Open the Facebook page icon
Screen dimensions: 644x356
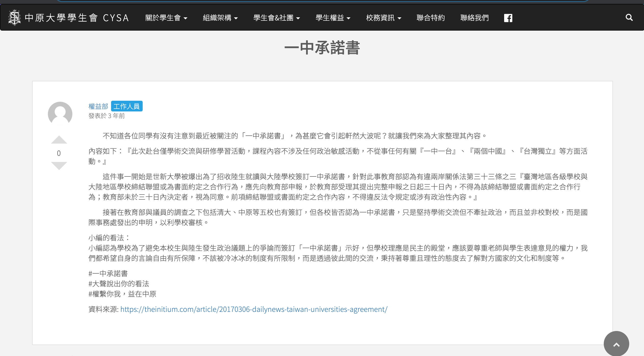click(x=508, y=18)
